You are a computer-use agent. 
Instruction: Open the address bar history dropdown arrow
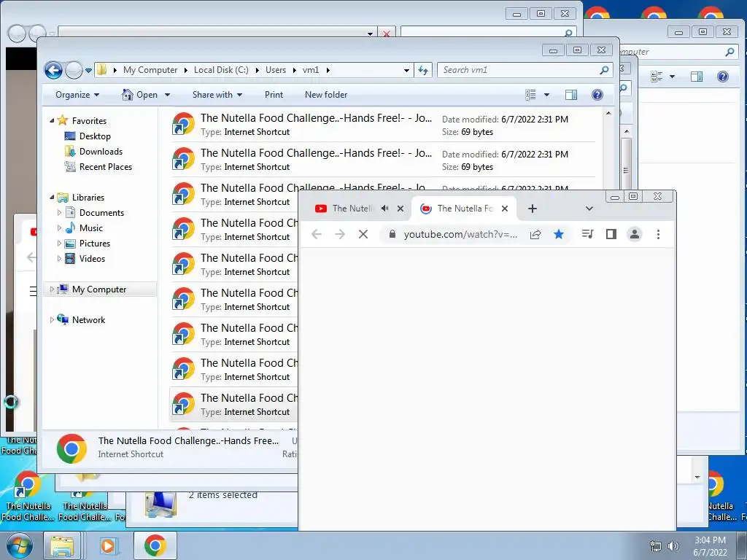tap(406, 71)
